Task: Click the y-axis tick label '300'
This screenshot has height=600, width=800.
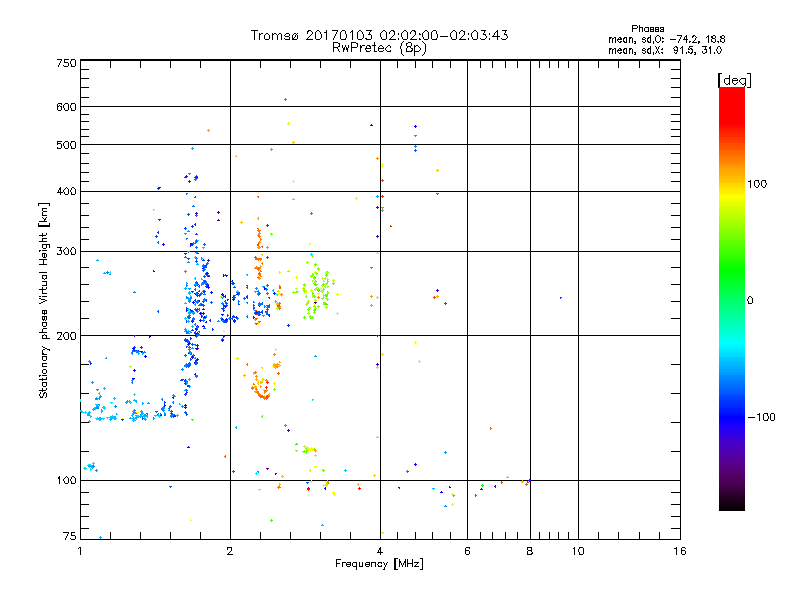Action: pos(66,252)
